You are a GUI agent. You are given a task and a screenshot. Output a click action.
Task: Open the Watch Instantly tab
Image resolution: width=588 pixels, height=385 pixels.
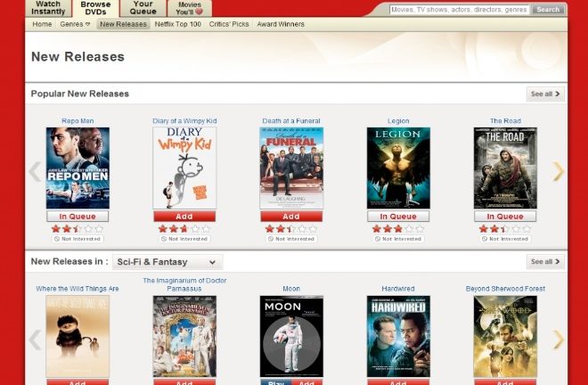click(48, 8)
